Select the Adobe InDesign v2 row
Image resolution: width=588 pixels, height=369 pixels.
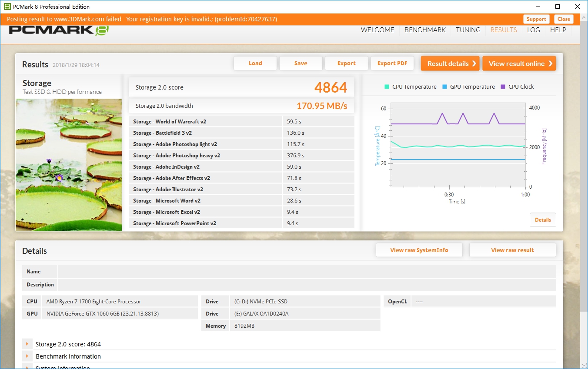pos(242,167)
